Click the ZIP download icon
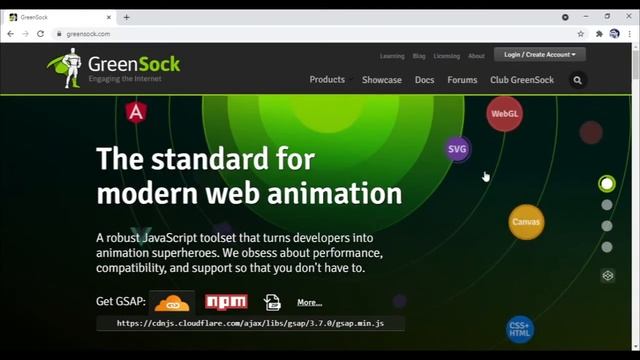The image size is (640, 360). [x=272, y=302]
